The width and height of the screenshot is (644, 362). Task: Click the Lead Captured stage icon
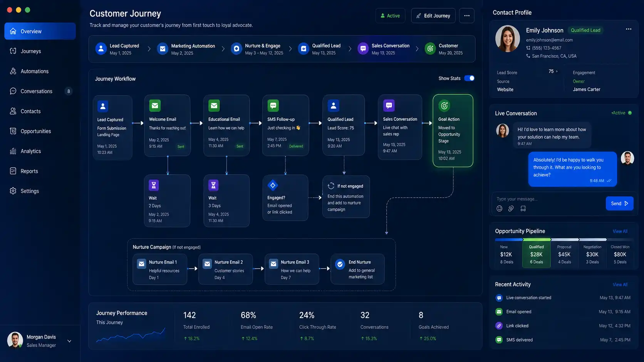click(101, 49)
